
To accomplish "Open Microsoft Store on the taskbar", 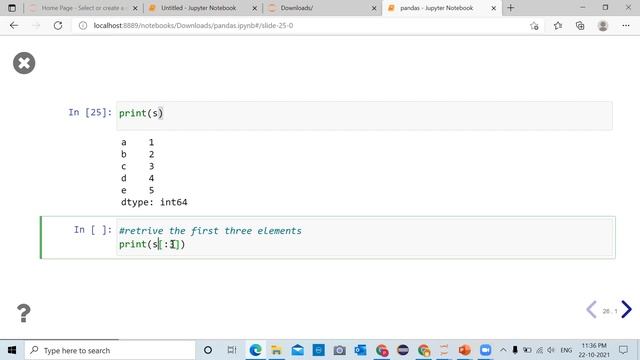I will coord(318,350).
